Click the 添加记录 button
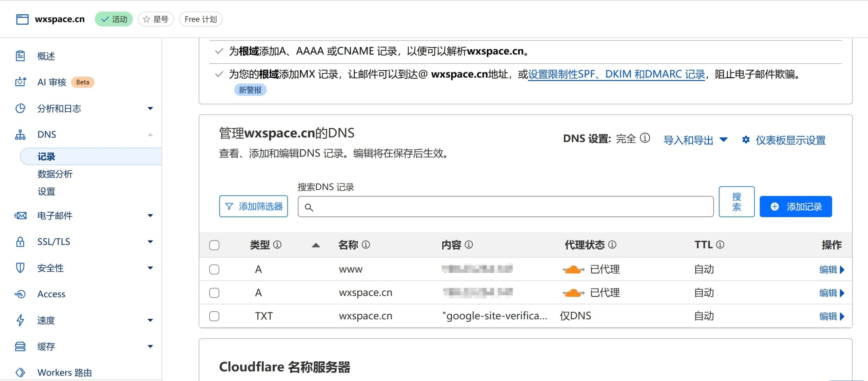Viewport: 868px width, 381px height. [795, 207]
